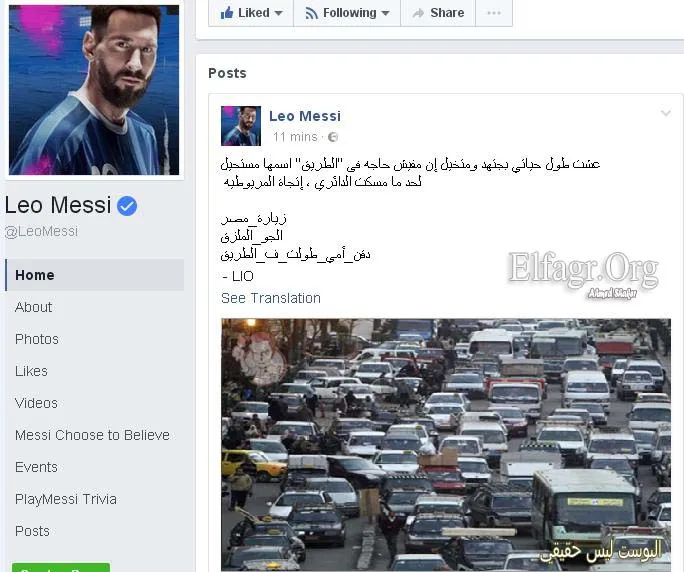Expand the Following dropdown arrow
This screenshot has width=684, height=572.
pos(385,14)
